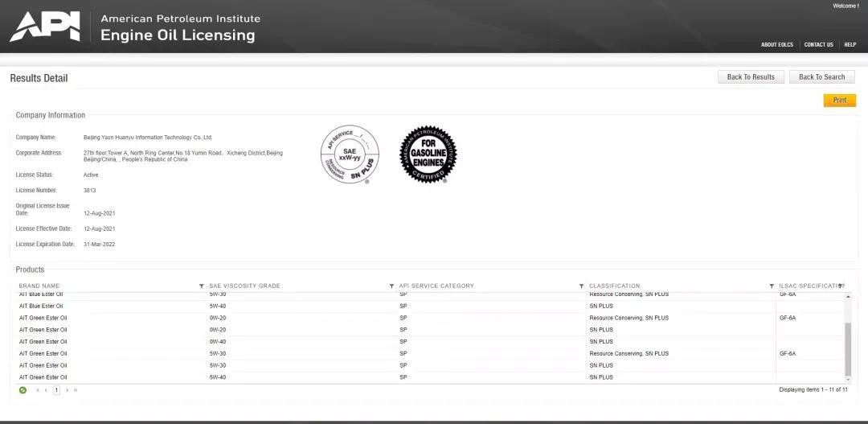Click the Back To Results button
Viewport: 868px width, 424px height.
pos(751,77)
